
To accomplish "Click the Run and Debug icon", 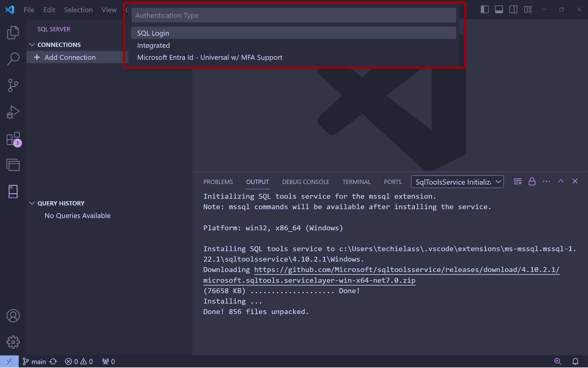I will [12, 112].
